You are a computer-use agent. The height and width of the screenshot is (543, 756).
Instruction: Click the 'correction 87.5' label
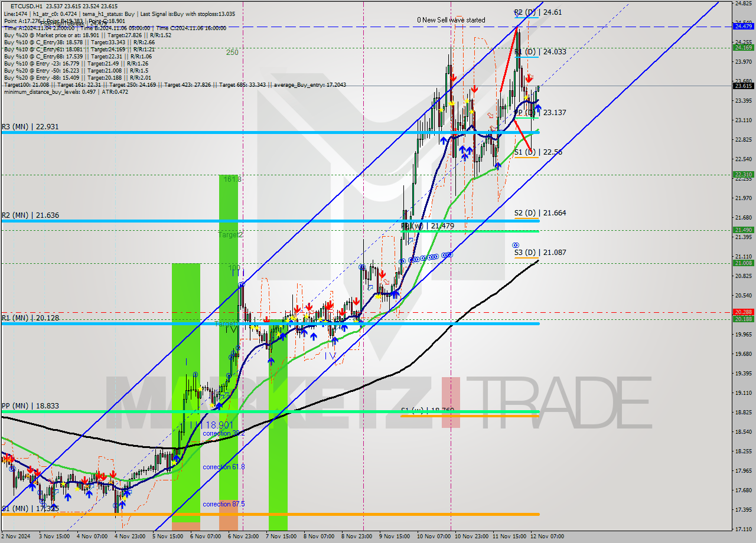pos(224,504)
